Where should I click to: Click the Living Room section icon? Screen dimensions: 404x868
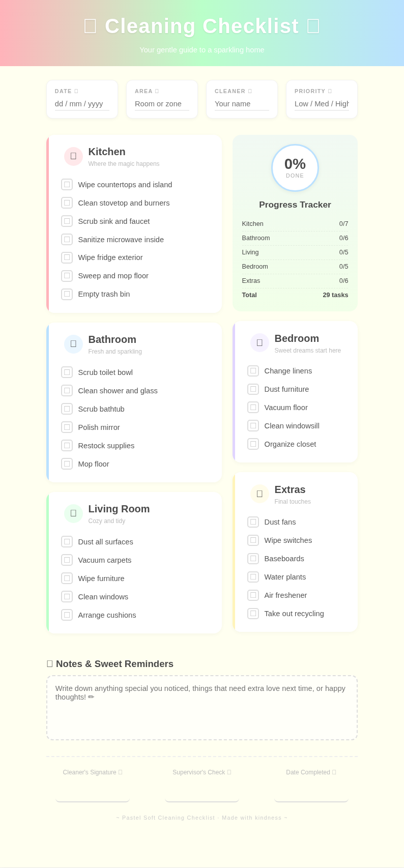pos(73,513)
